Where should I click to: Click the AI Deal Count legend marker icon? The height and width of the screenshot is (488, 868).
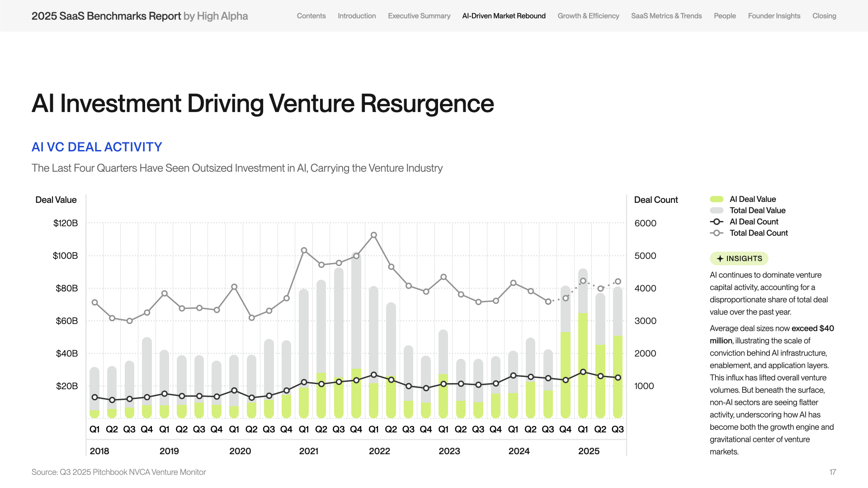point(717,222)
